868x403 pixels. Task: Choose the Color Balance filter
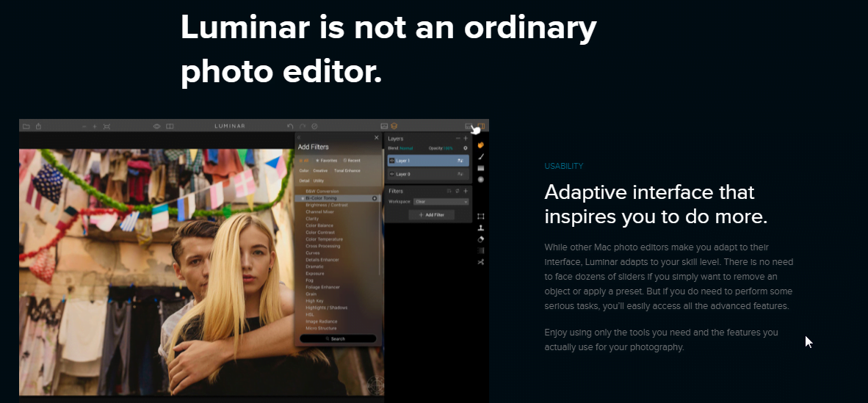click(x=319, y=225)
